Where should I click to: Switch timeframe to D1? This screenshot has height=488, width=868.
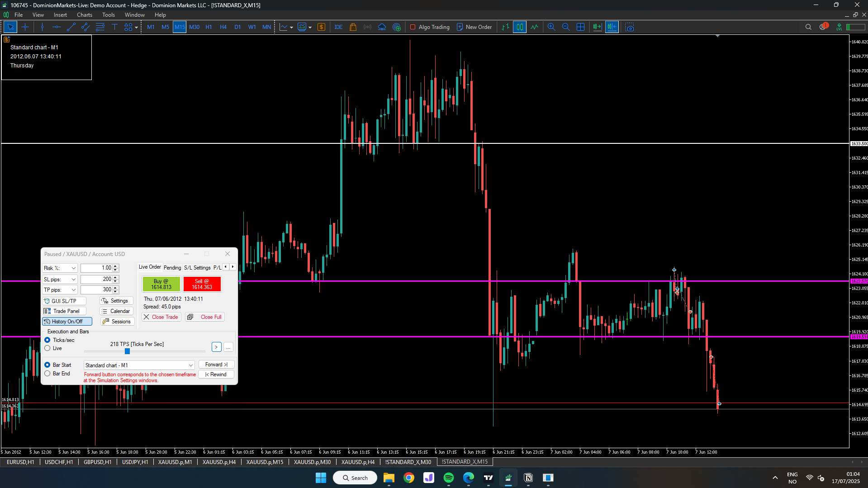pos(237,27)
